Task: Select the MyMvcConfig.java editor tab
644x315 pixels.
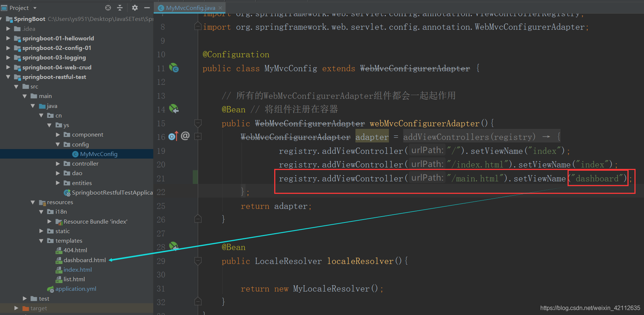Action: point(190,8)
